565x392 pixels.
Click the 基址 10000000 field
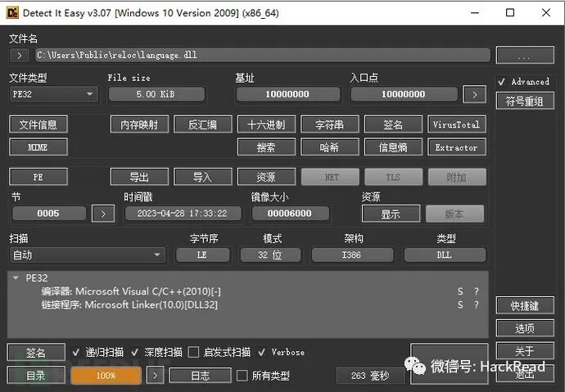click(x=288, y=94)
